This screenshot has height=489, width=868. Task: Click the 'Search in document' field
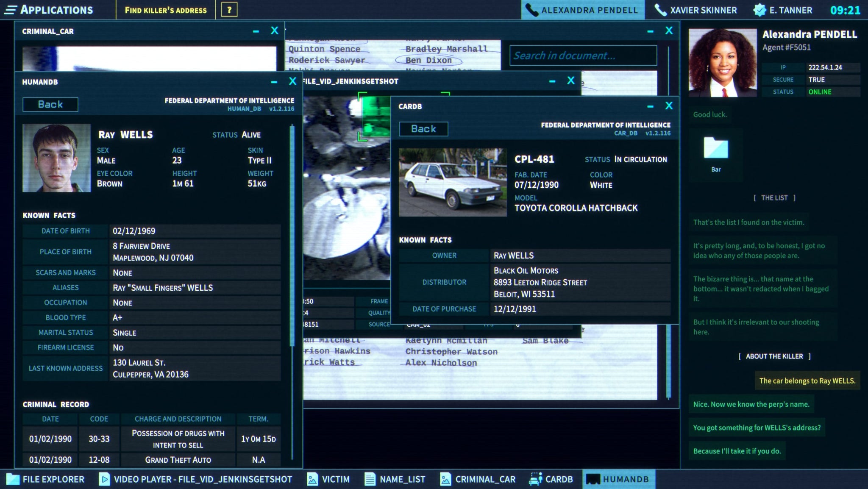tap(582, 55)
